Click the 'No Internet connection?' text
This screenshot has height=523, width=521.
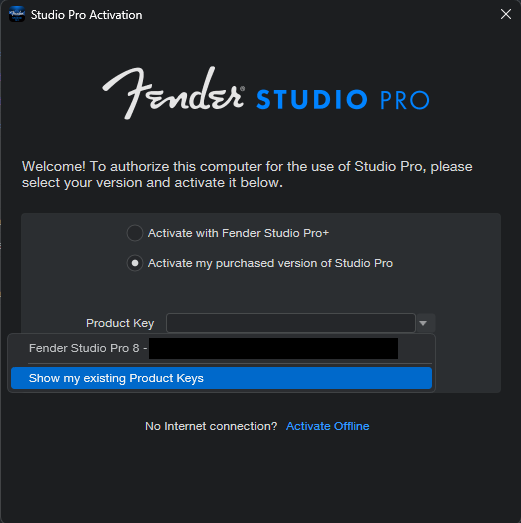[x=211, y=426]
